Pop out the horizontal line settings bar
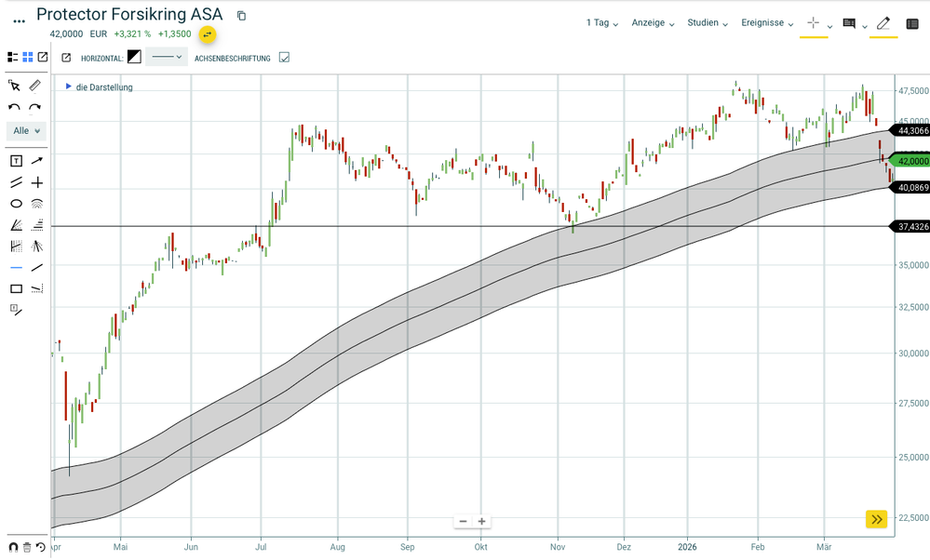The width and height of the screenshot is (930, 560). pos(66,58)
